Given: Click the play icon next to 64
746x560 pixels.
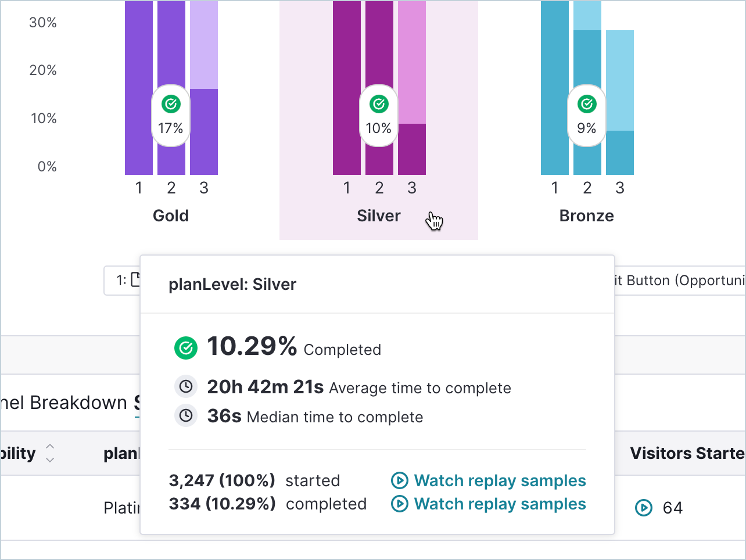Looking at the screenshot, I should click(x=644, y=508).
